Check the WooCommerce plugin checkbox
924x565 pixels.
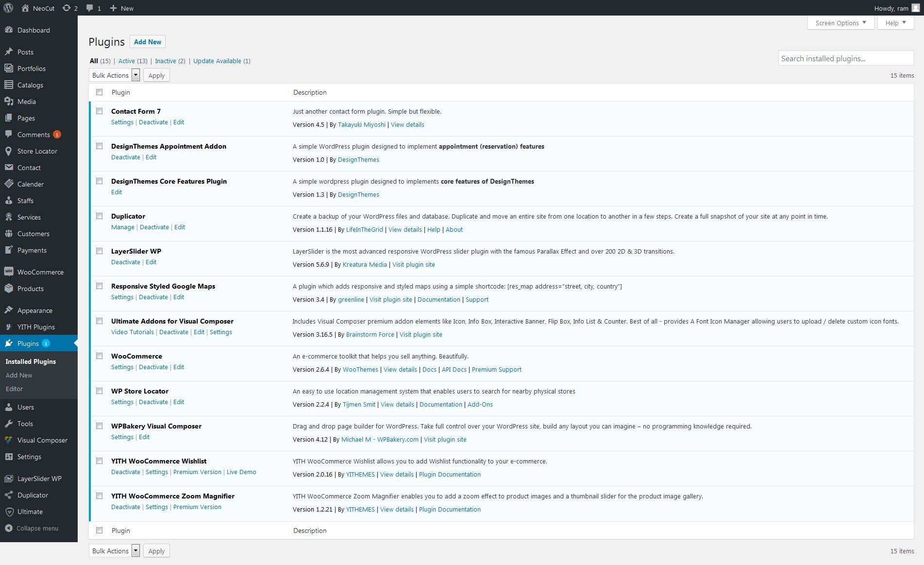coord(100,356)
